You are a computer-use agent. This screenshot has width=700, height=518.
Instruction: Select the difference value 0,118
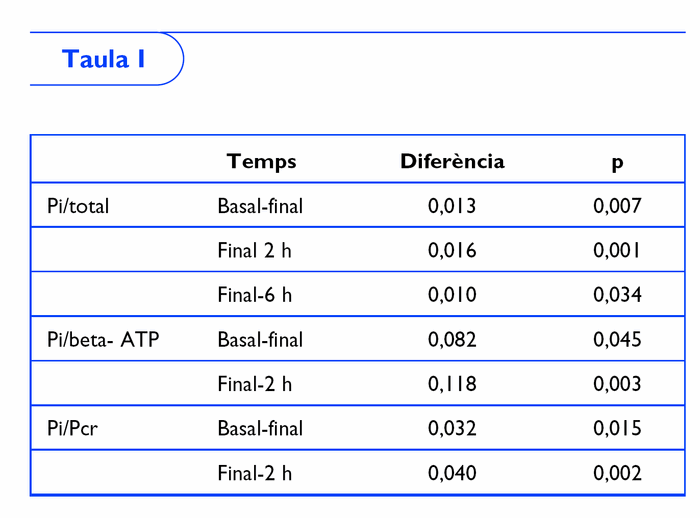pos(452,384)
